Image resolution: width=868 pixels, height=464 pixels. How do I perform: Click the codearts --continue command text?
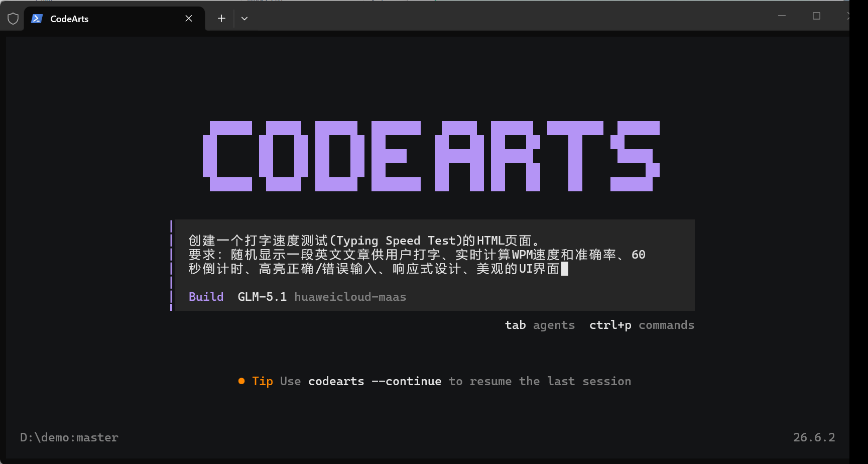(375, 381)
